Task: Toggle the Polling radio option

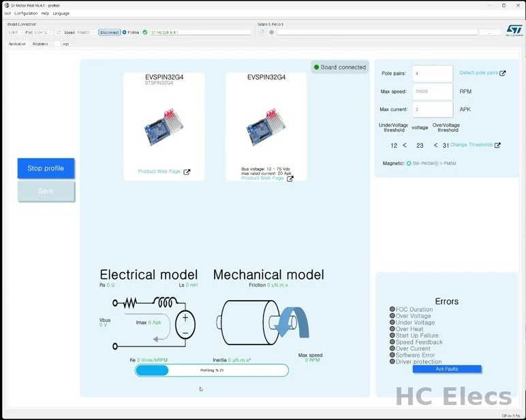Action: [125, 33]
